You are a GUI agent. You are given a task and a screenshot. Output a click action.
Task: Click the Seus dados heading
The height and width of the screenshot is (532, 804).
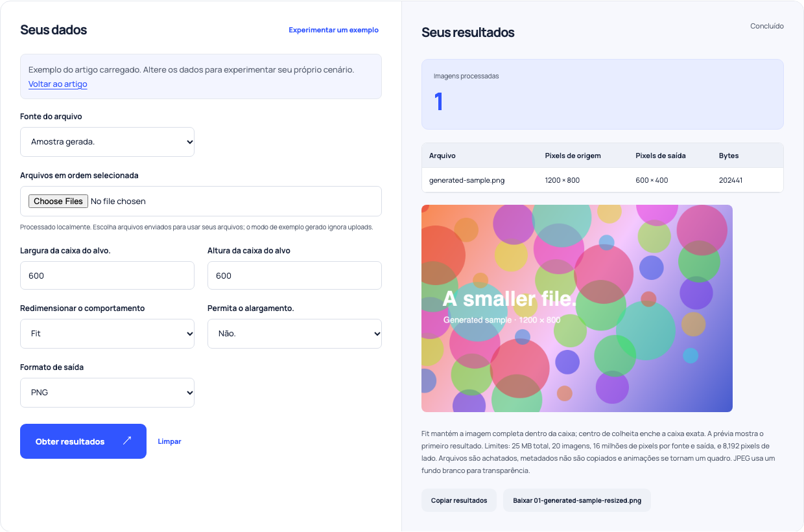tap(53, 30)
